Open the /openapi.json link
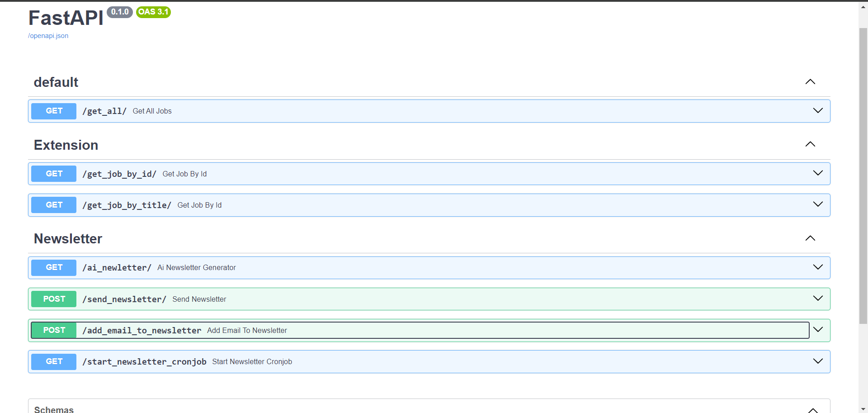The image size is (868, 413). 48,36
